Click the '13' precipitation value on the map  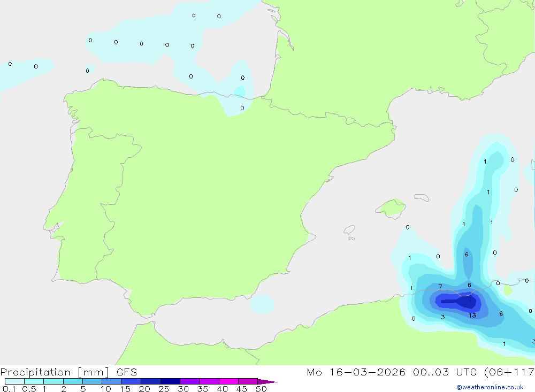pos(472,316)
